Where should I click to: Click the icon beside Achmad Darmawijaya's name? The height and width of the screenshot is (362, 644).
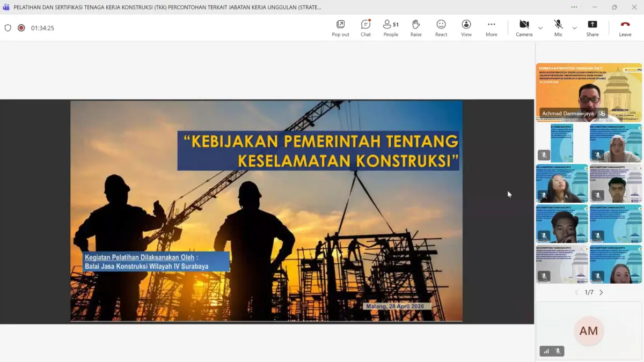602,114
